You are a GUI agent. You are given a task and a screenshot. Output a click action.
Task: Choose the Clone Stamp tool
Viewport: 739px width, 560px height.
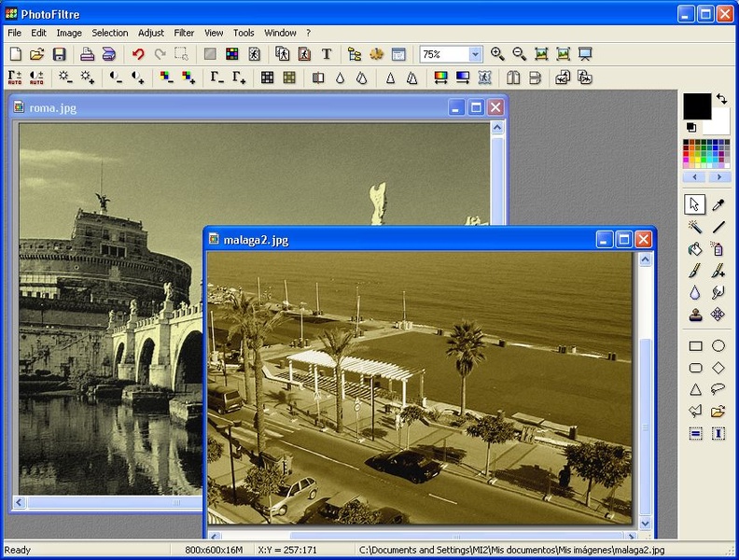(695, 315)
